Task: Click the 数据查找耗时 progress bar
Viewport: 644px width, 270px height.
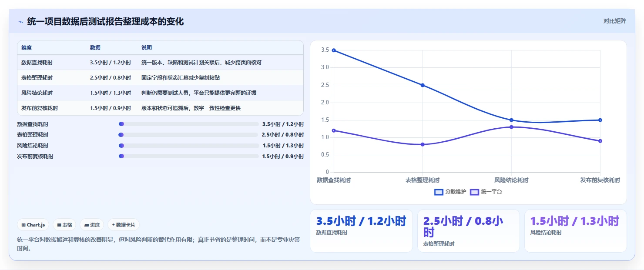Action: 188,124
